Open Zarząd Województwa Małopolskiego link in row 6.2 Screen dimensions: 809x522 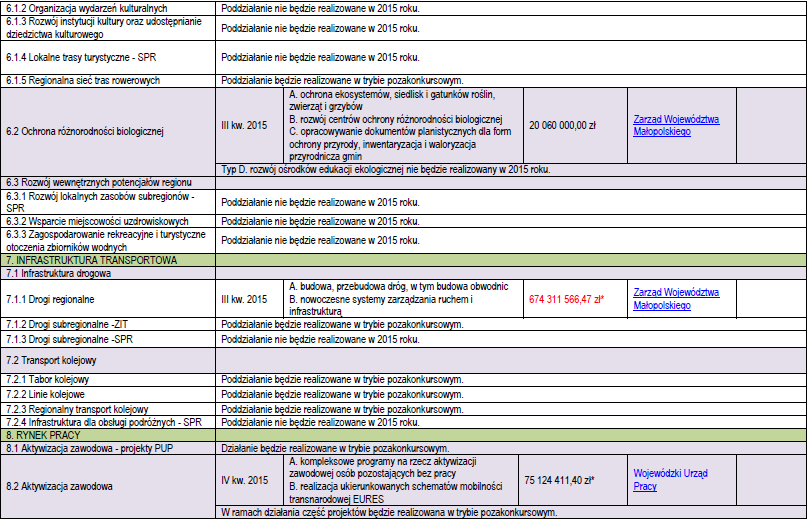(676, 125)
